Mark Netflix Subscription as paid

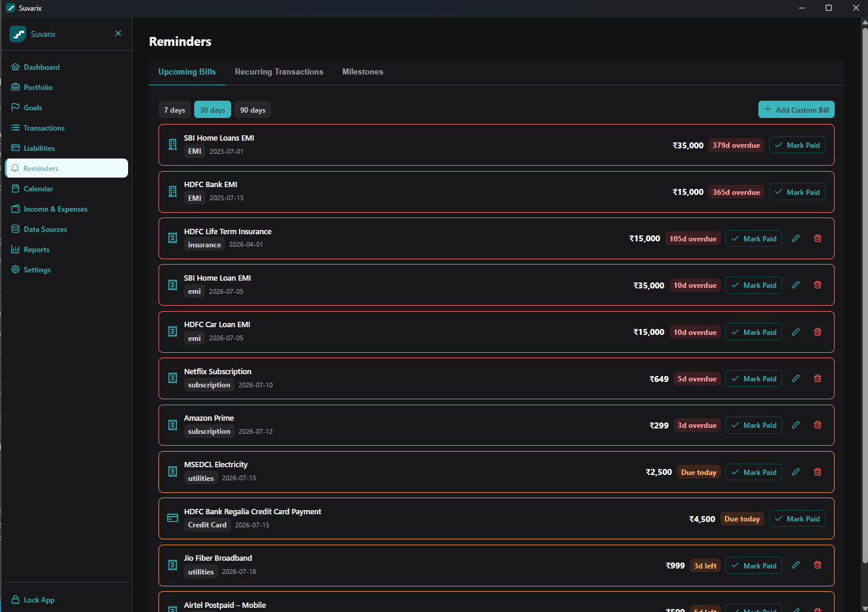coord(754,378)
